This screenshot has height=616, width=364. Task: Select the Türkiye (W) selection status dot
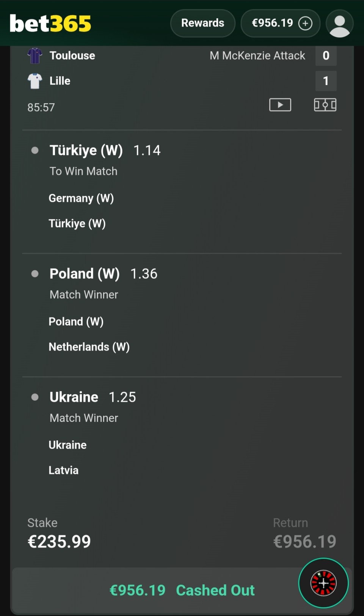(35, 151)
